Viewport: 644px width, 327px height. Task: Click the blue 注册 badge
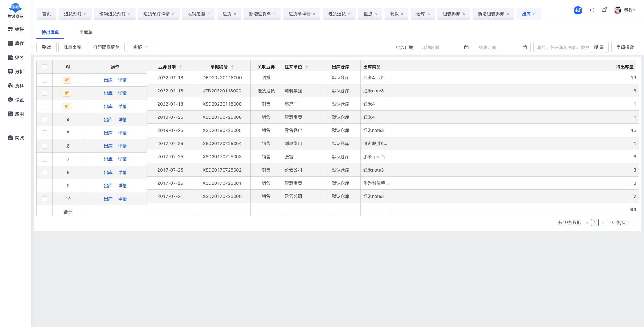[578, 10]
